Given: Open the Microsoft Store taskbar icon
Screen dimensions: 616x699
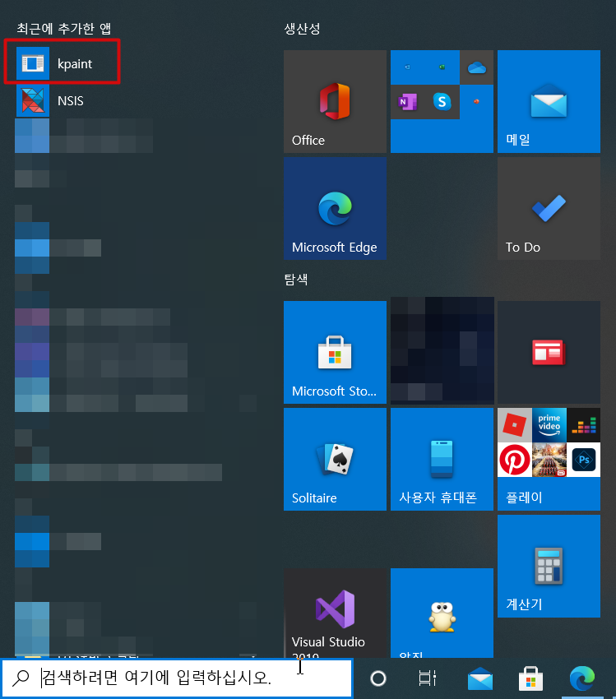Looking at the screenshot, I should [x=530, y=678].
